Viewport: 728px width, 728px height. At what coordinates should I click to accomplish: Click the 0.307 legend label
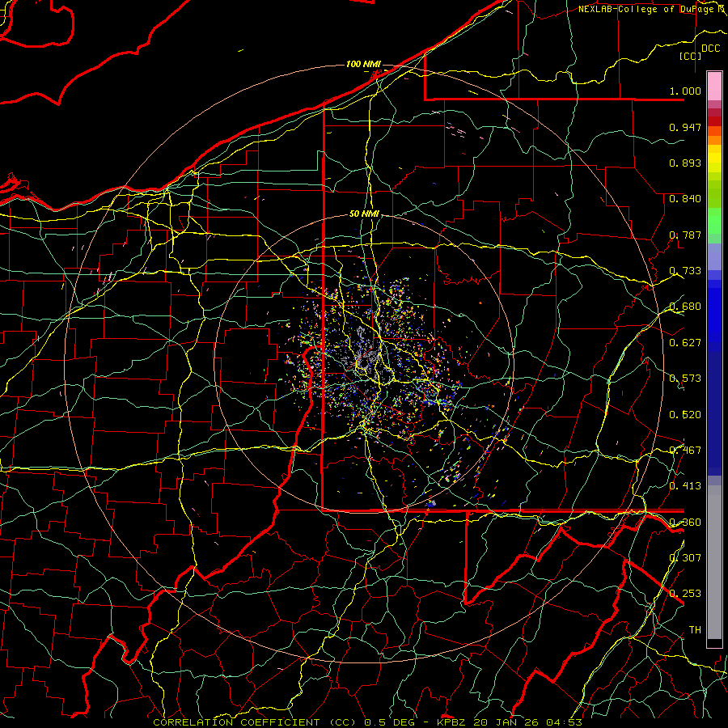tap(685, 558)
